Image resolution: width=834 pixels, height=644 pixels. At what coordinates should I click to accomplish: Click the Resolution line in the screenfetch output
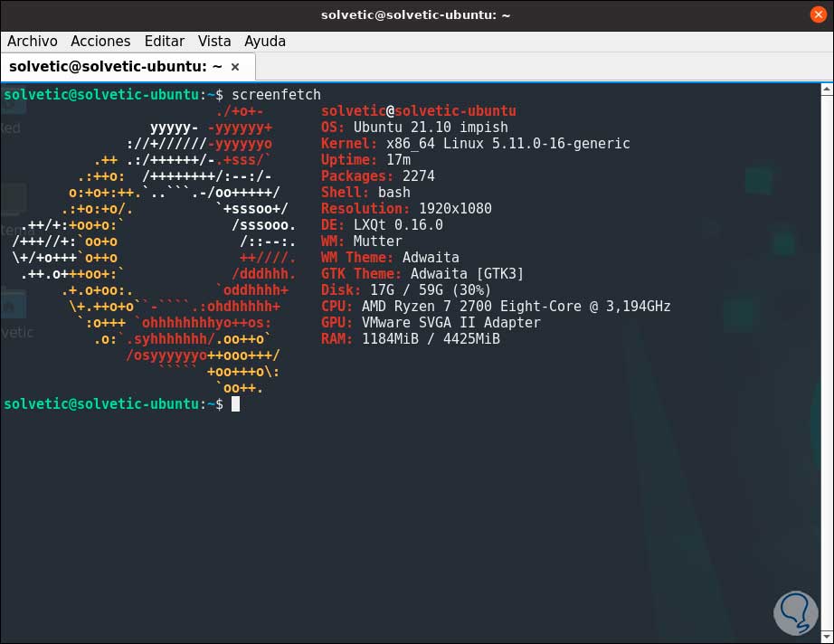pos(405,208)
